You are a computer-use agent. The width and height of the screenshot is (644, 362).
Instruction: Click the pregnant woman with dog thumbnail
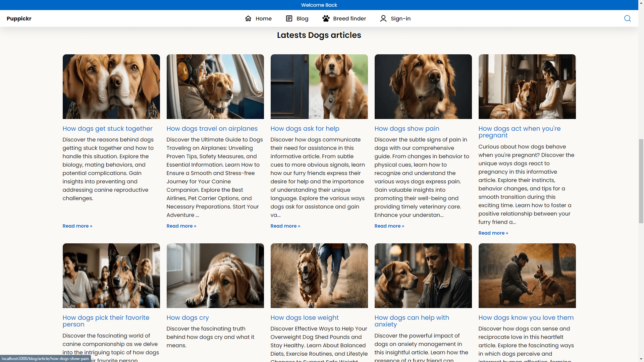pos(527,86)
